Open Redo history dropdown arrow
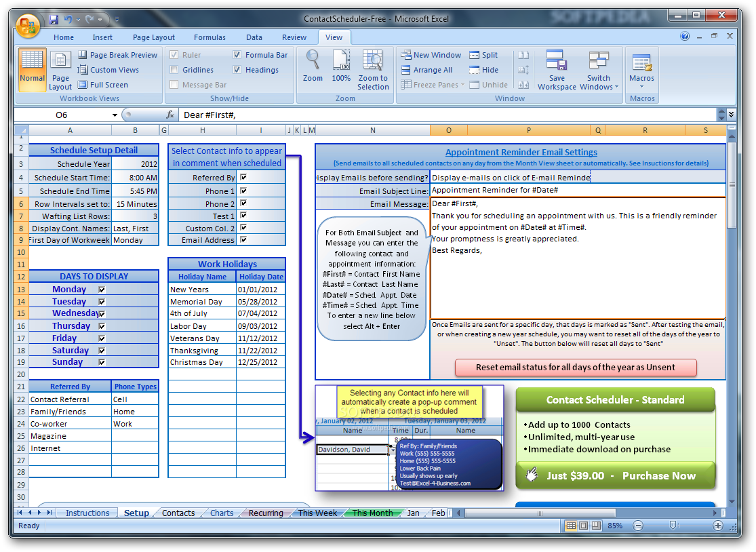The width and height of the screenshot is (756, 552). (100, 20)
